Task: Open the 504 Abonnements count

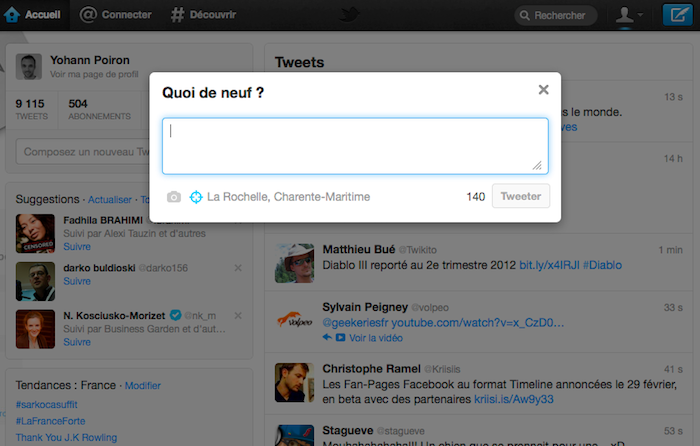Action: (100, 109)
